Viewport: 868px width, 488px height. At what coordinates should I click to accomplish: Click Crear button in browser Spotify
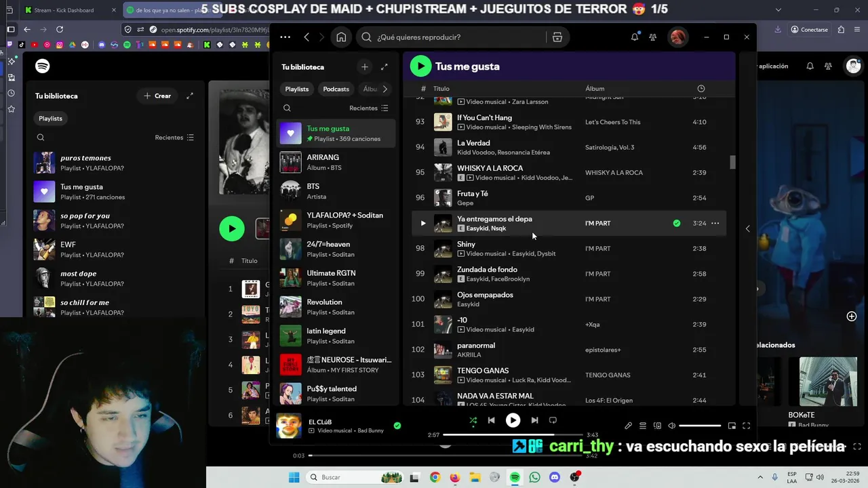point(157,96)
